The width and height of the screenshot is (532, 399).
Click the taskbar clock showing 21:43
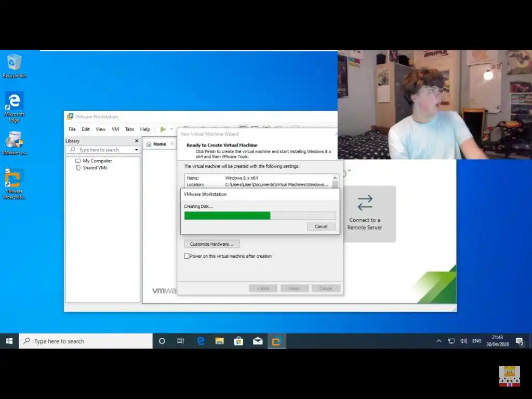coord(497,341)
